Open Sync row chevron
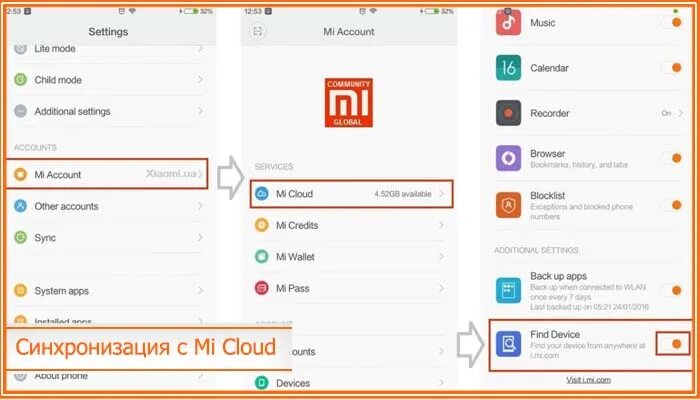Viewport: 700px width, 400px height. (200, 237)
